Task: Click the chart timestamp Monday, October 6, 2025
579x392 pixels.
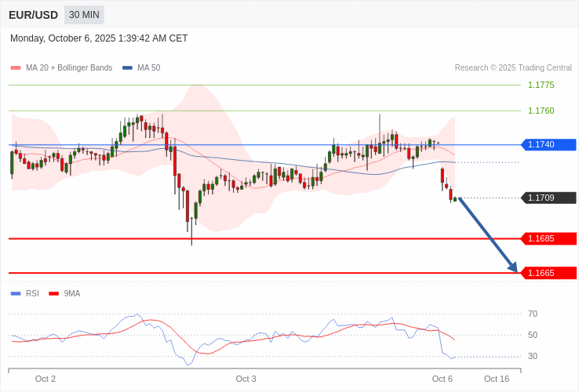Action: coord(99,38)
